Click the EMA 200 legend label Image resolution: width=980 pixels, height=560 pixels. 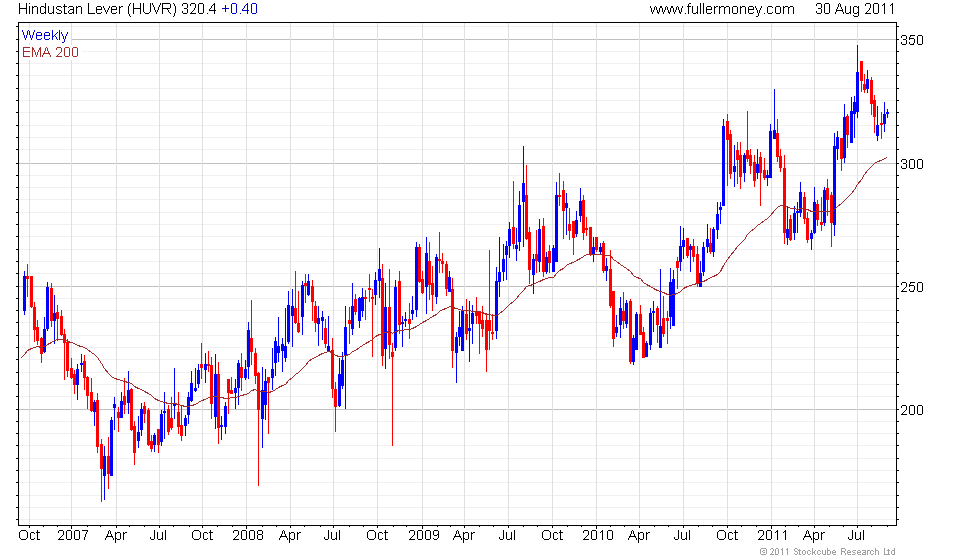[50, 52]
